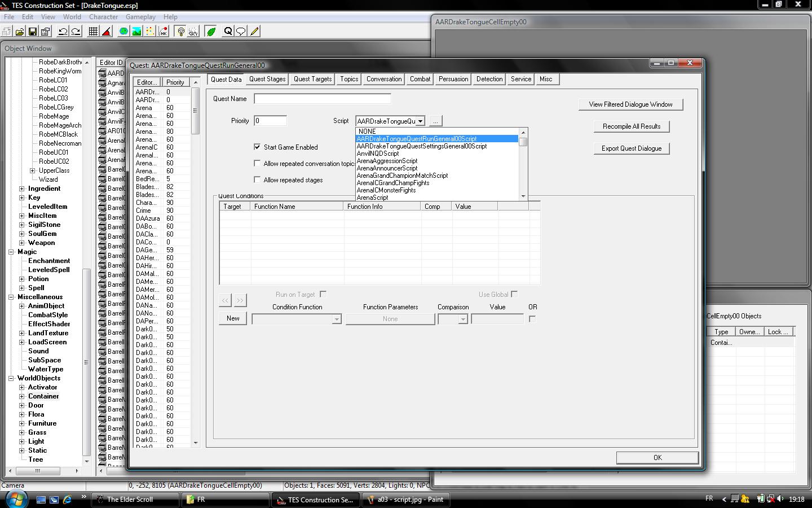The width and height of the screenshot is (812, 508).
Task: Switch to the Quest Stages tab
Action: point(267,79)
